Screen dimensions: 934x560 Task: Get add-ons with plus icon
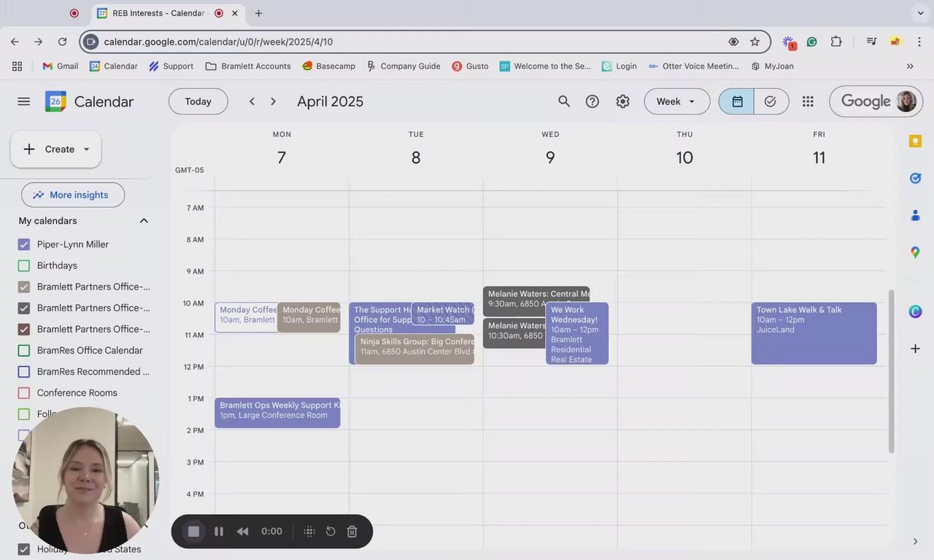click(915, 349)
